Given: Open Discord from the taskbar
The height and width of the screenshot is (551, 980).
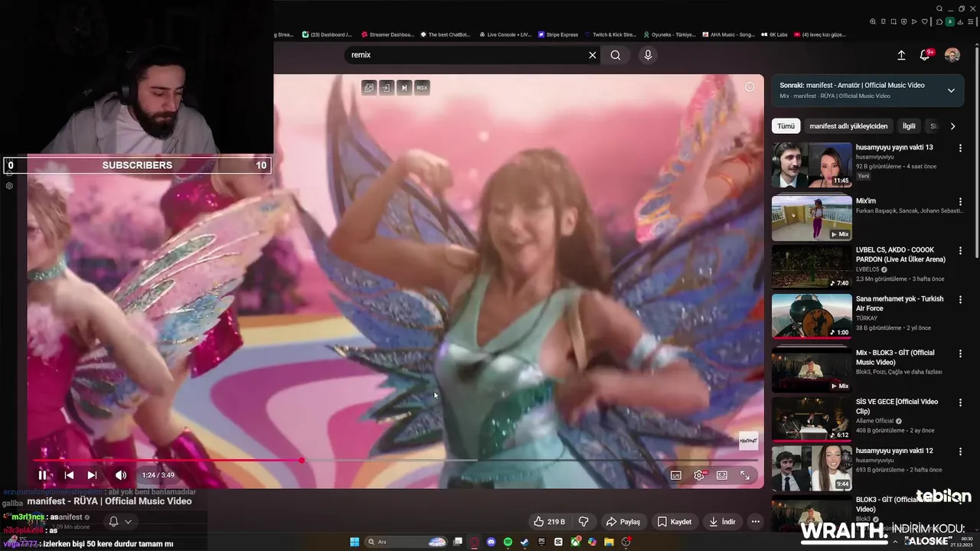Looking at the screenshot, I should [492, 542].
